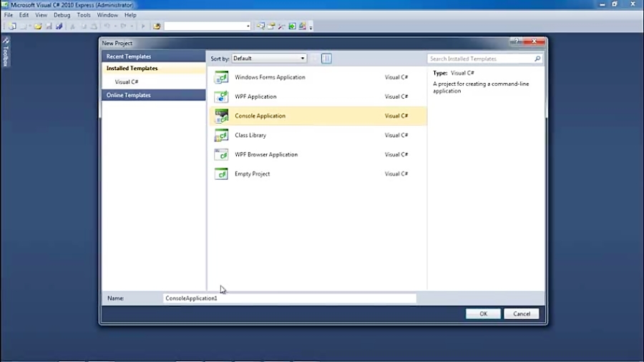Click the Class Library template icon
Image resolution: width=644 pixels, height=362 pixels.
coord(221,135)
